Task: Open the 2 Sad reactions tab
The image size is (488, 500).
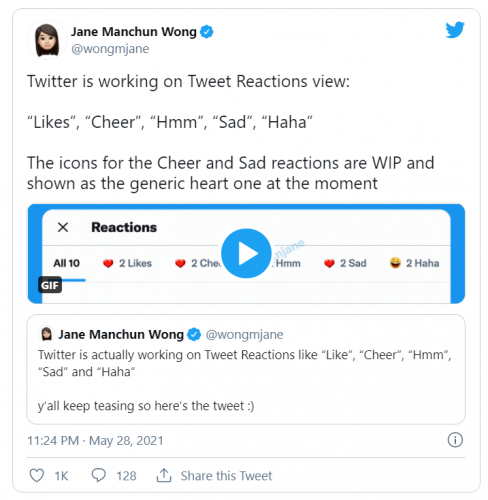Action: 345,263
